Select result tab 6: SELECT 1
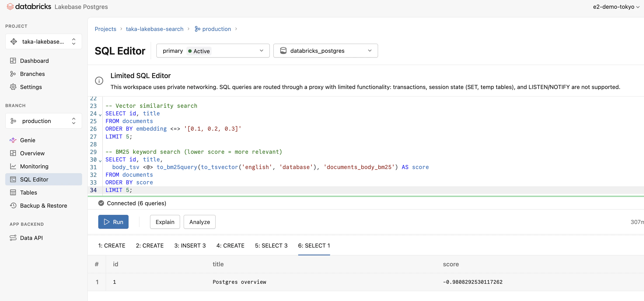The height and width of the screenshot is (301, 644). click(314, 245)
